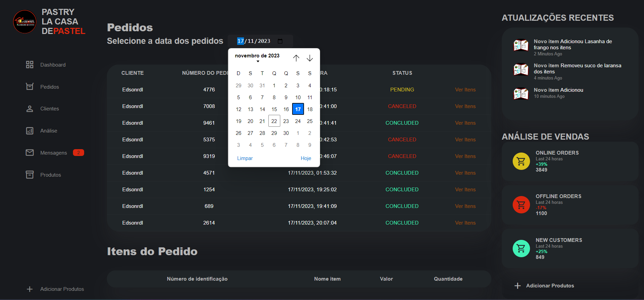Click the unread badge 2 on Mensagens

pyautogui.click(x=78, y=153)
